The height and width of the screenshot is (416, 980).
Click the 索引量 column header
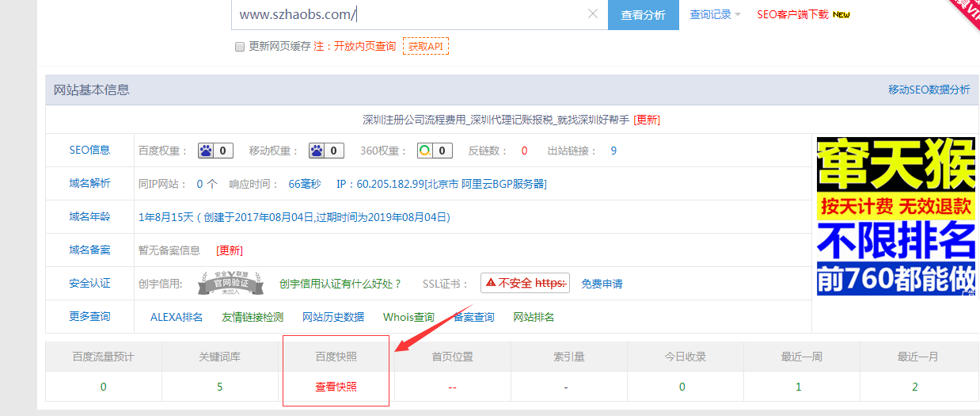click(x=568, y=357)
